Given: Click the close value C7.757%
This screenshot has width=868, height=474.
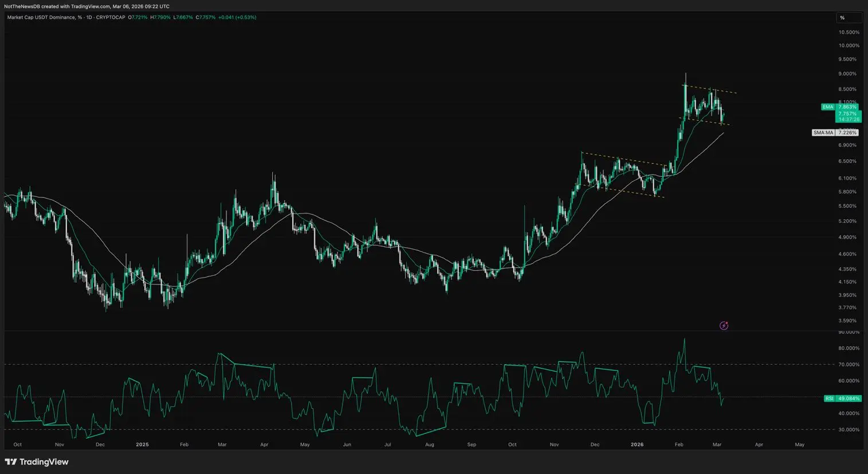Looking at the screenshot, I should tap(206, 17).
